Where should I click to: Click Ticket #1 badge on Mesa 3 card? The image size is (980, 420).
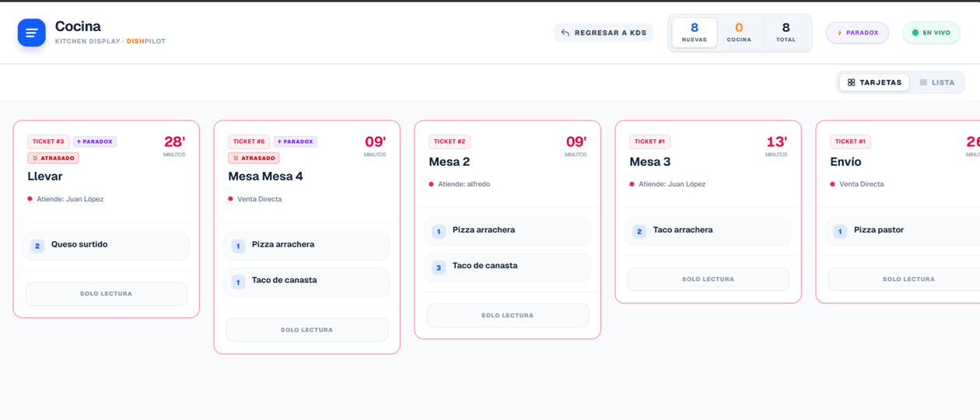(650, 142)
